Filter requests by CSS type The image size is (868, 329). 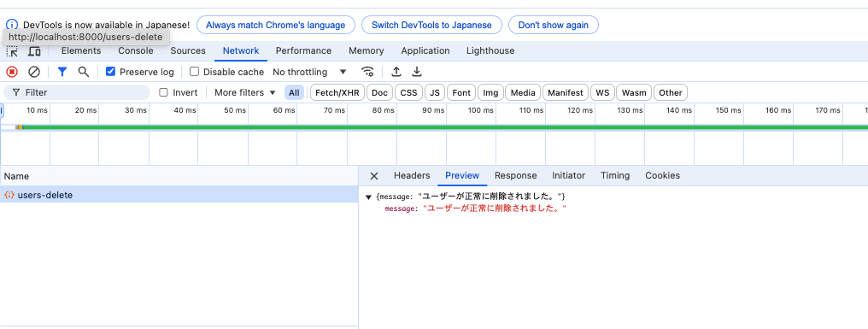tap(408, 92)
